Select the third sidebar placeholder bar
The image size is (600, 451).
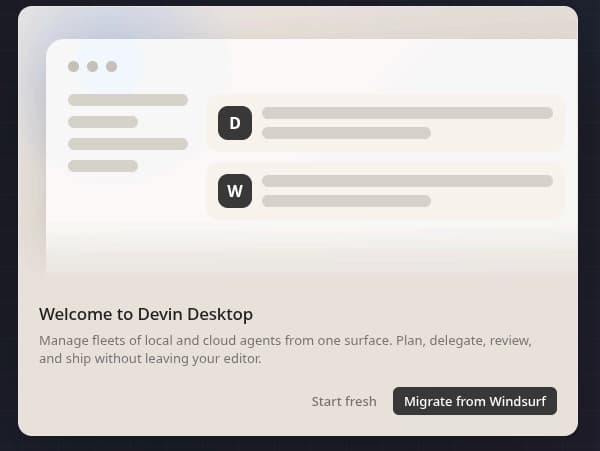point(127,144)
